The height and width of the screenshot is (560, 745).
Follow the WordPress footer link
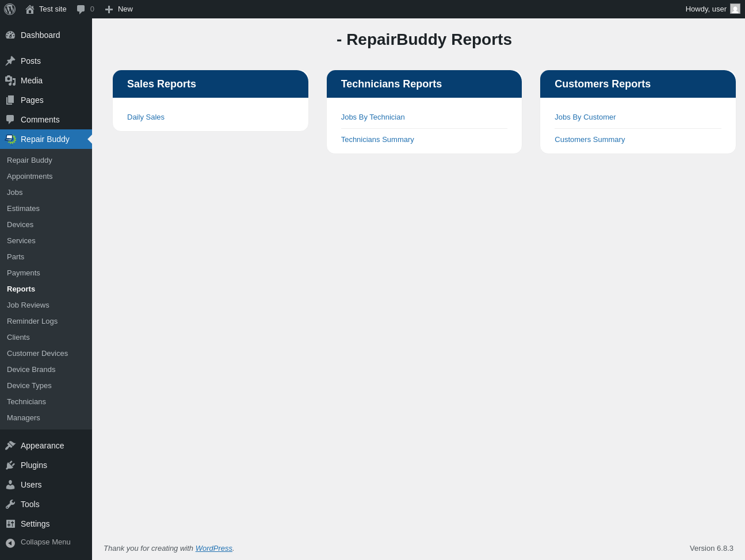pos(214,549)
